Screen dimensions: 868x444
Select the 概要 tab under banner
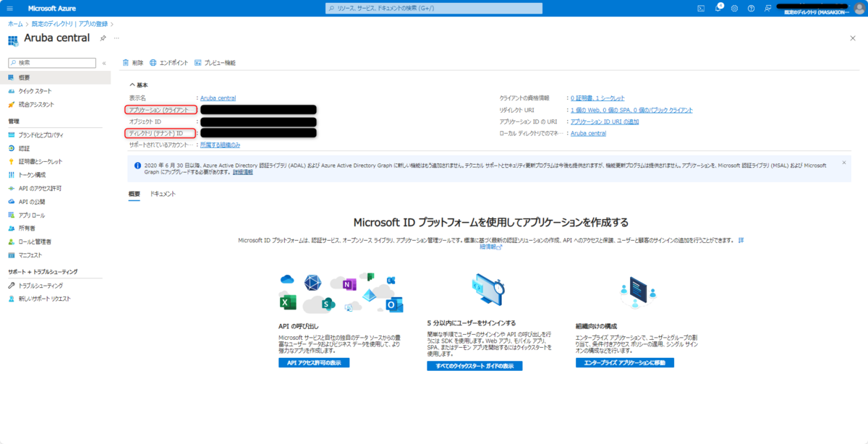click(x=135, y=194)
